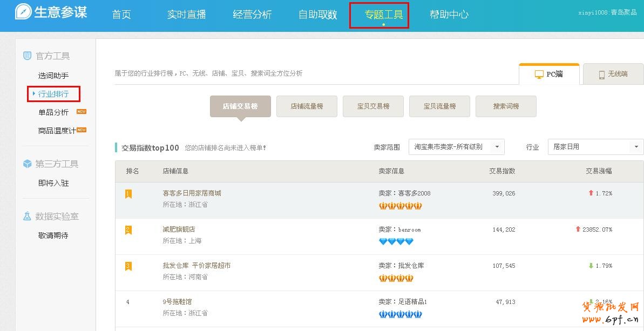Select the 宝贝交易榜 tab
644x331 pixels.
point(373,106)
